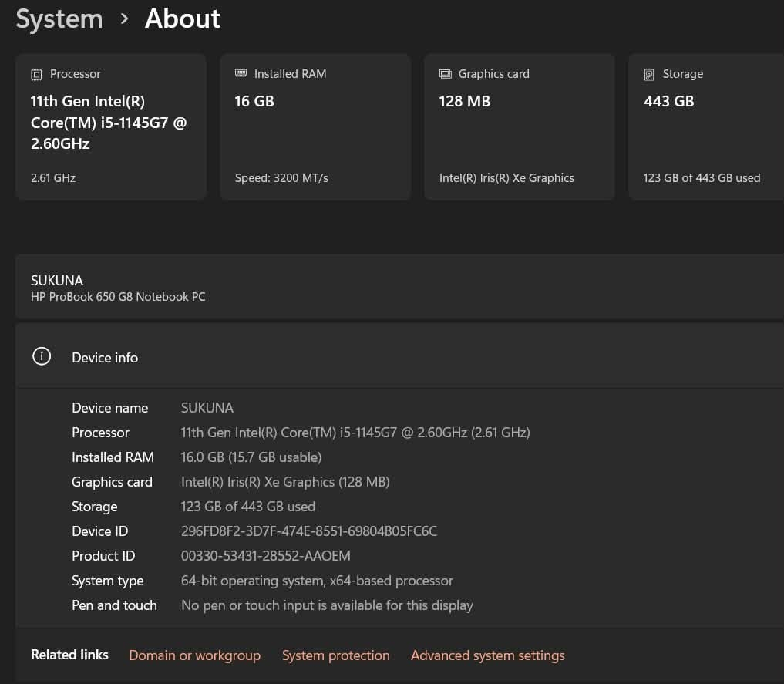This screenshot has width=784, height=684.
Task: Click the Device info circle icon
Action: 42,356
